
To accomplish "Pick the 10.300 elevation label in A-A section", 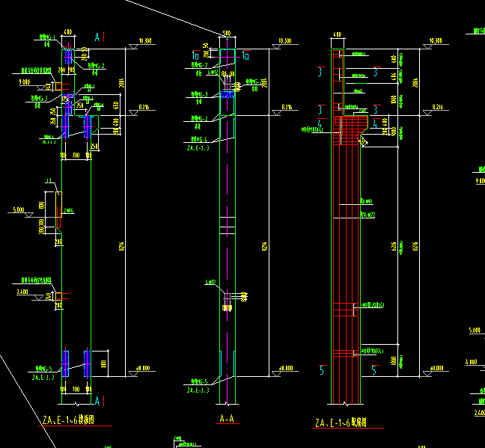I will point(284,41).
